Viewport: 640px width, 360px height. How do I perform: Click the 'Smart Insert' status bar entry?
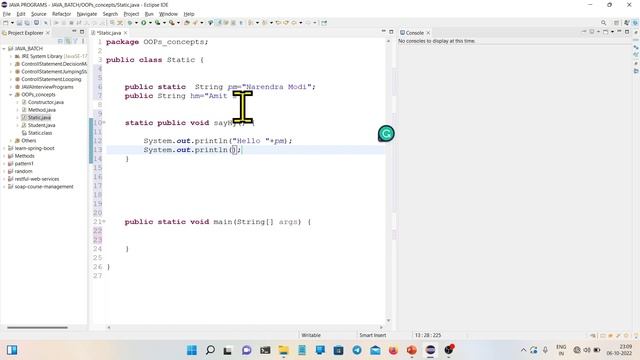(x=372, y=335)
